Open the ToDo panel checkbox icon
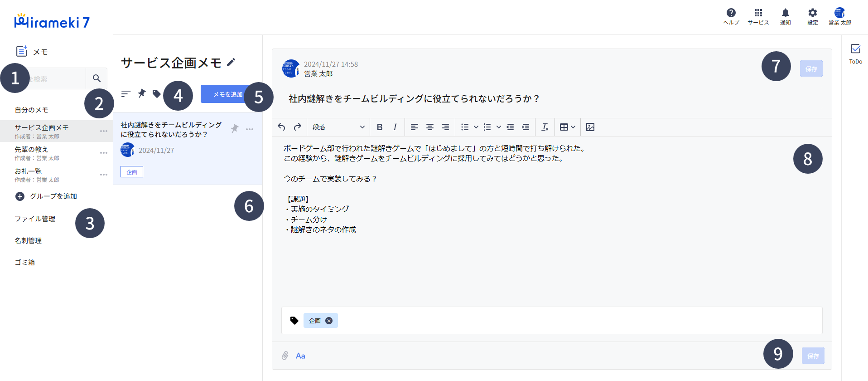 855,49
